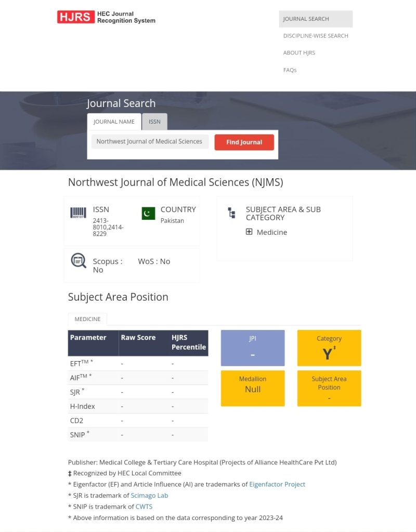Open the Journal Search menu item

coord(306,19)
